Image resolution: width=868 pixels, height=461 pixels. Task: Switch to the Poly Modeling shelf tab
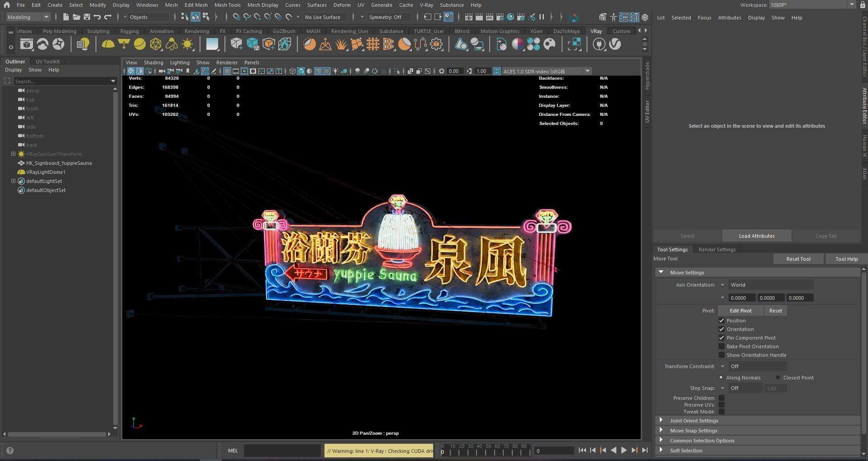pos(59,31)
